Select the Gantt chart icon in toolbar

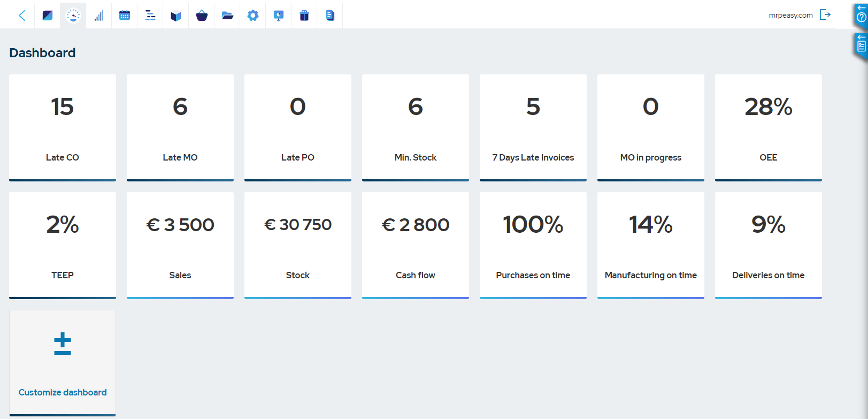click(150, 16)
